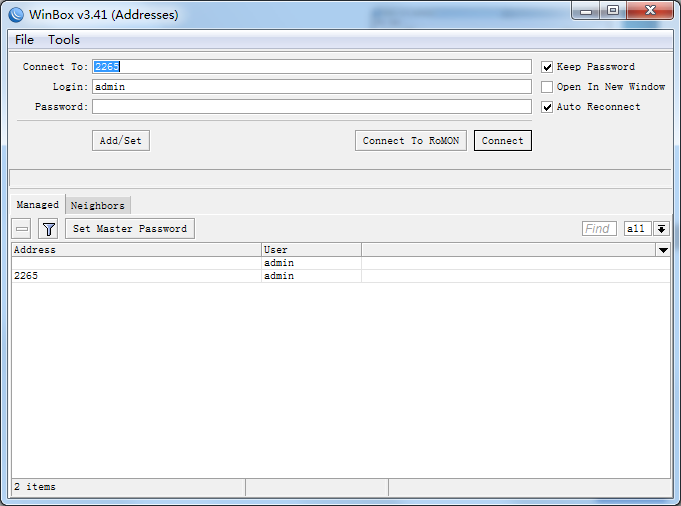The image size is (681, 506).
Task: Select the Managed tab
Action: [x=37, y=204]
